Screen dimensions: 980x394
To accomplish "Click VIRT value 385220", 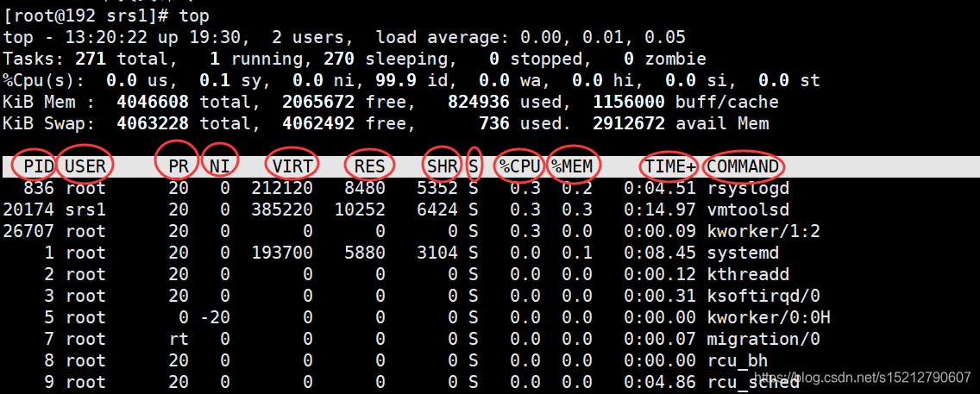I will click(282, 210).
